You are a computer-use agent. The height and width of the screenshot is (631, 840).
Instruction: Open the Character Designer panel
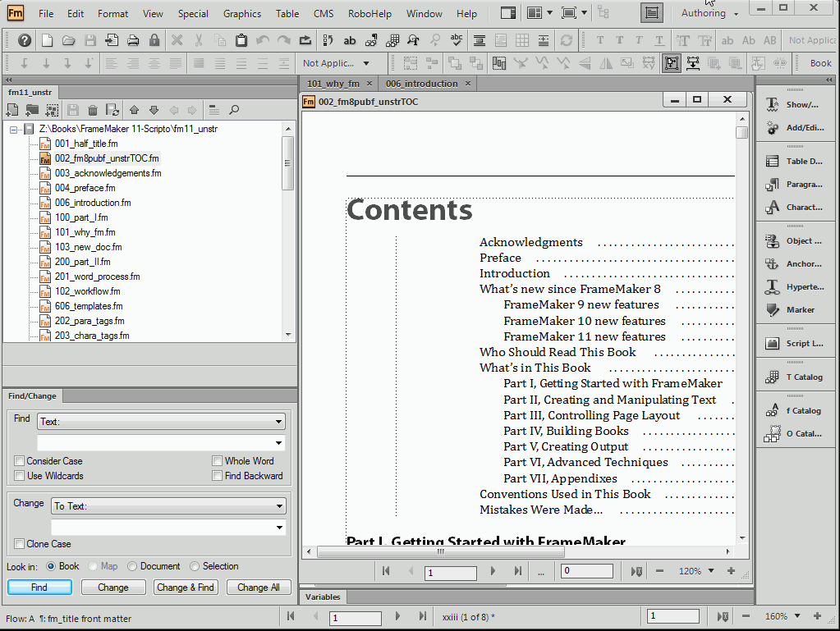(x=796, y=207)
